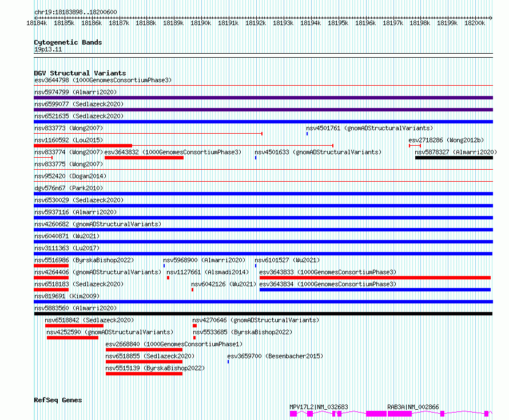Click the nsv5968900 (Almarri2020) label
This screenshot has width=509, height=420.
204,260
